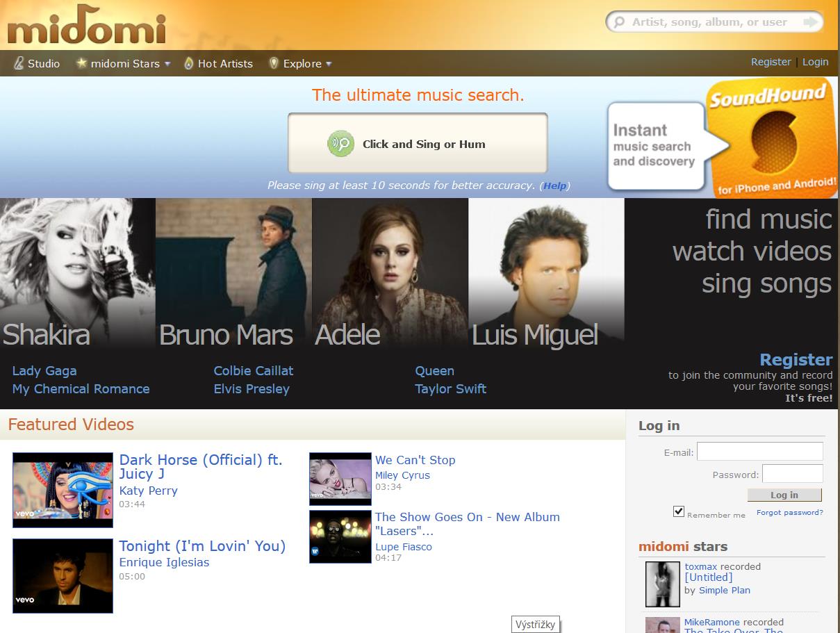Image resolution: width=840 pixels, height=633 pixels.
Task: Open The Show Goes On title link
Action: pyautogui.click(x=467, y=524)
